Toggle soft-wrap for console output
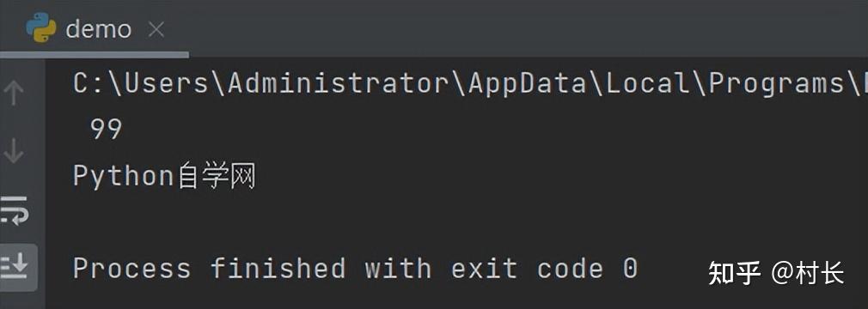This screenshot has width=868, height=309. [x=14, y=210]
